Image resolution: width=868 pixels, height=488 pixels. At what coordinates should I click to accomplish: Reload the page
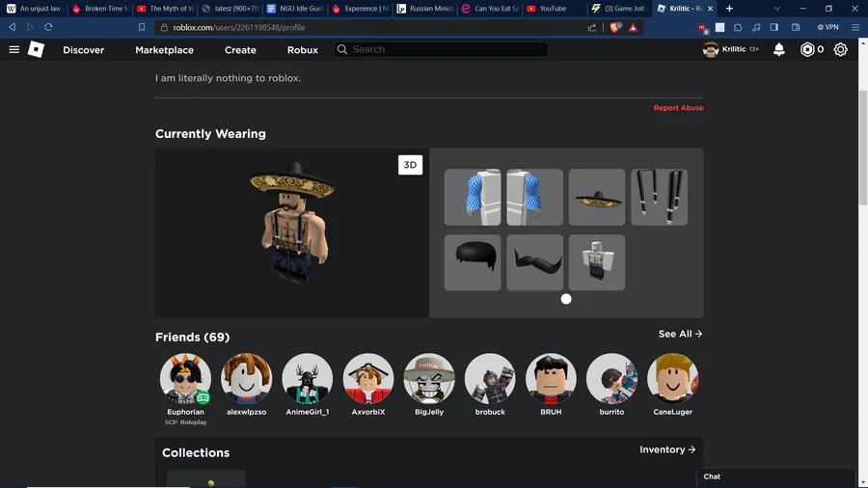49,27
